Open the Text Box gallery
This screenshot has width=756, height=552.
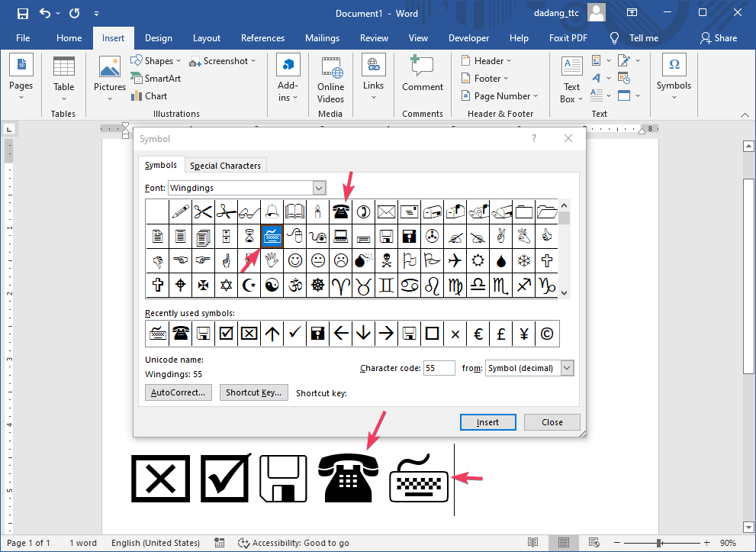click(x=571, y=80)
